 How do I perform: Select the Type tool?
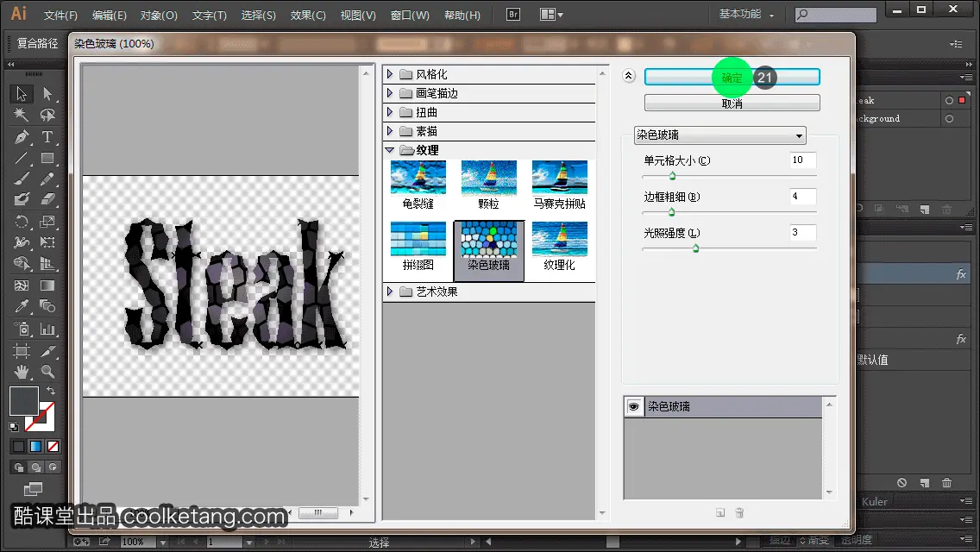tap(47, 136)
